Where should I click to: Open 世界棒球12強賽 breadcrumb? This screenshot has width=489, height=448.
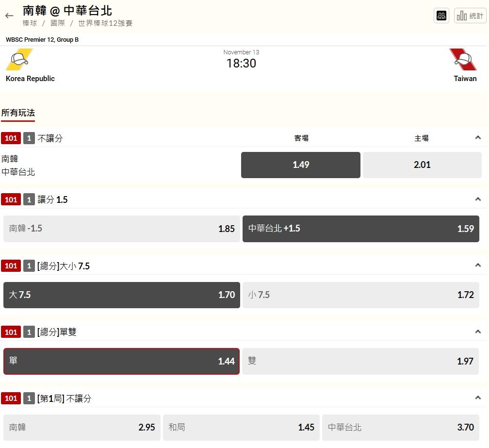click(x=105, y=23)
